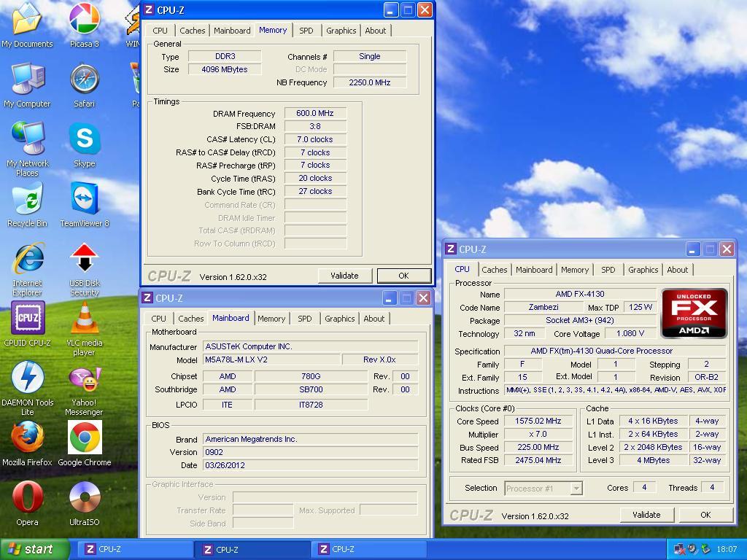Click the Core Speed 1575.02 MHz field
This screenshot has height=560, width=747.
click(x=538, y=421)
